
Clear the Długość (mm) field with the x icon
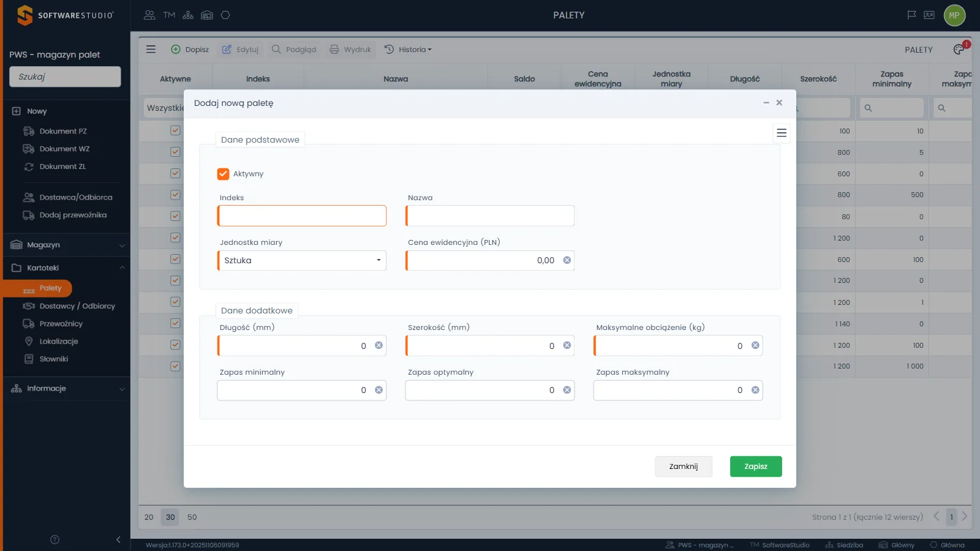(379, 345)
